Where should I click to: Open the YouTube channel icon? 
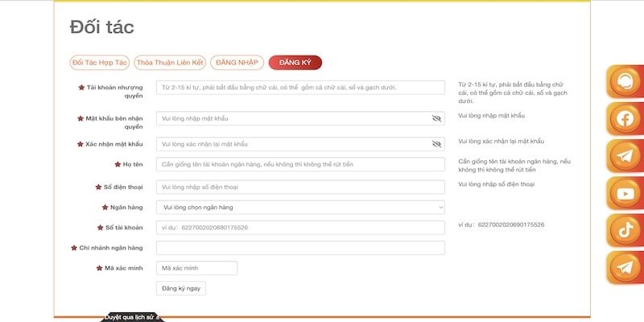click(x=625, y=193)
